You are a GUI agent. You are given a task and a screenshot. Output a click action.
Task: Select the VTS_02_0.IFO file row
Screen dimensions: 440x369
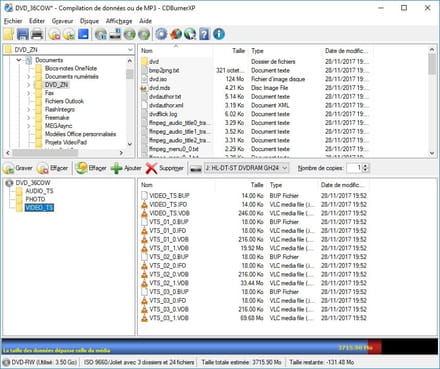click(x=255, y=266)
